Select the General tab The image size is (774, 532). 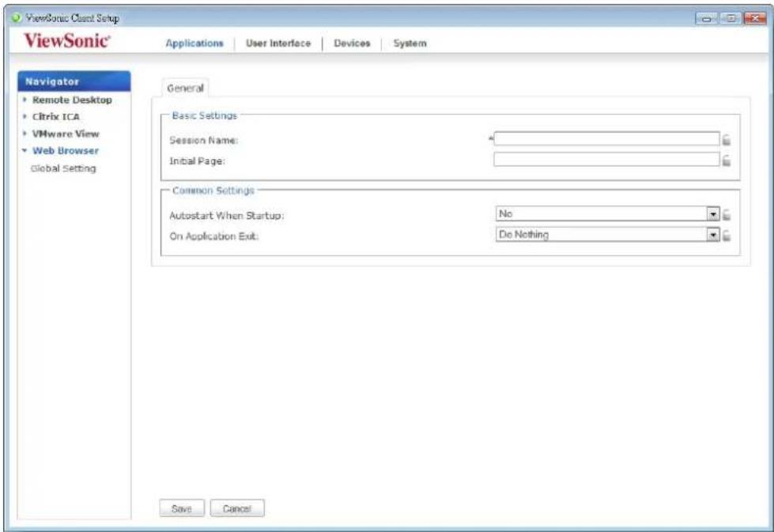(x=185, y=89)
